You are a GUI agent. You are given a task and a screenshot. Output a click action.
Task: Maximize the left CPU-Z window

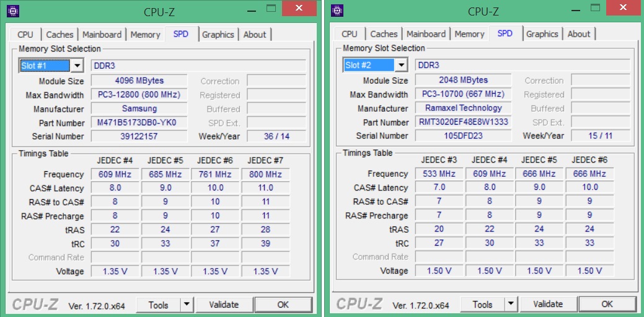271,7
